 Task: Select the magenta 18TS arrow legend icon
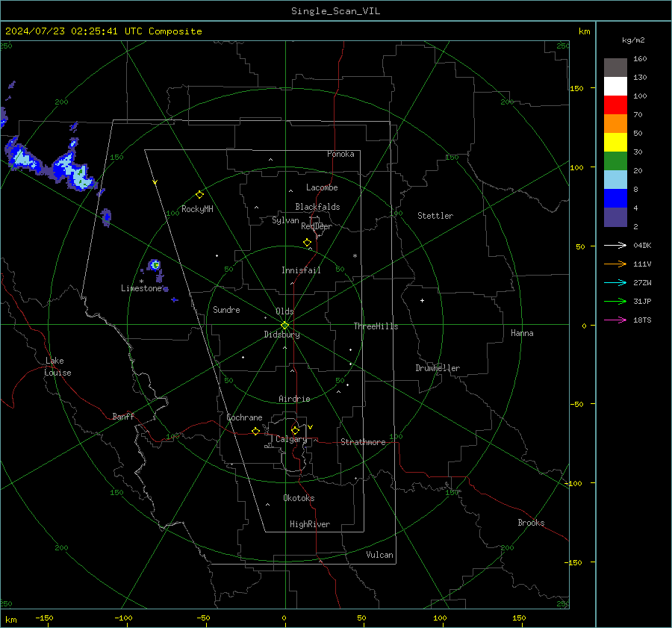click(615, 320)
